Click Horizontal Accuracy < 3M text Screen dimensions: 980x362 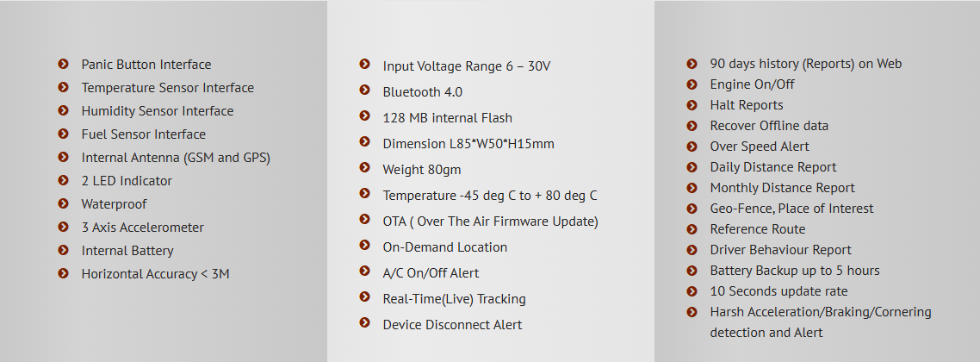[x=155, y=274]
